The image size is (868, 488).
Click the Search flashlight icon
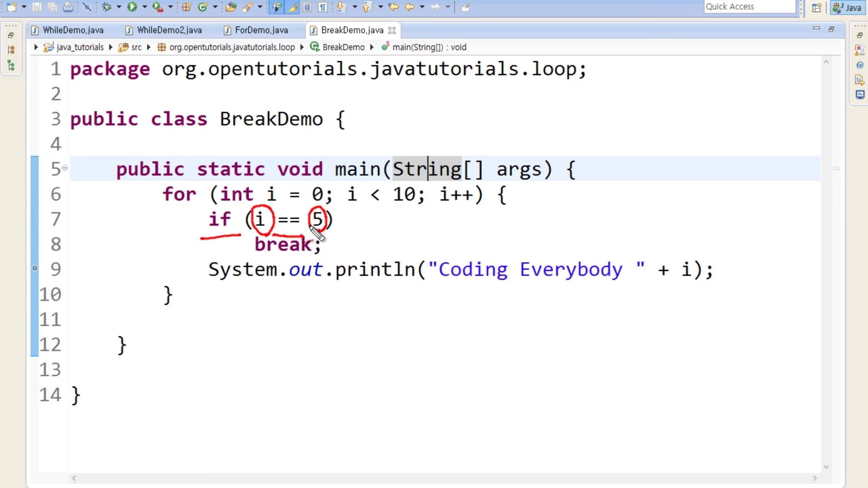pos(248,7)
